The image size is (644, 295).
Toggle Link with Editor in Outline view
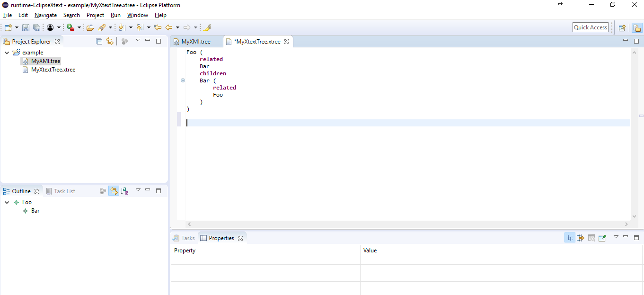114,191
